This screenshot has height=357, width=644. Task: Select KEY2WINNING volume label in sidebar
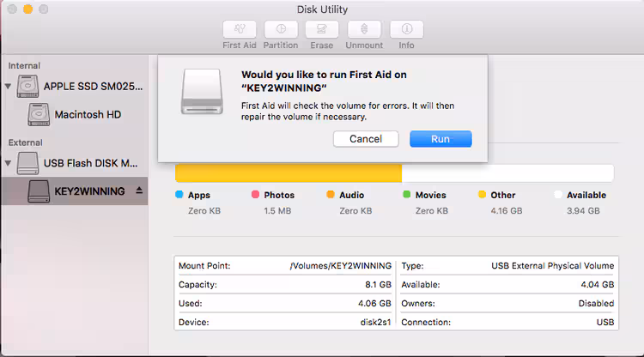[89, 191]
